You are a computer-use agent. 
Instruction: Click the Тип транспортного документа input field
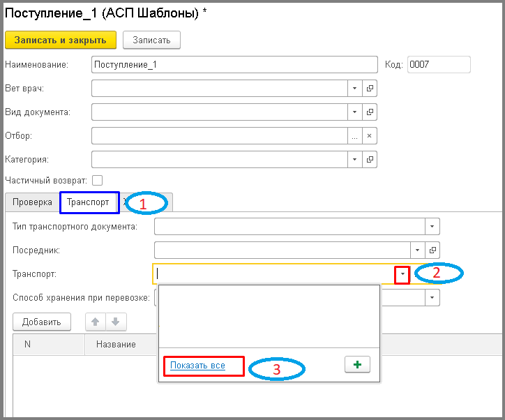[289, 227]
